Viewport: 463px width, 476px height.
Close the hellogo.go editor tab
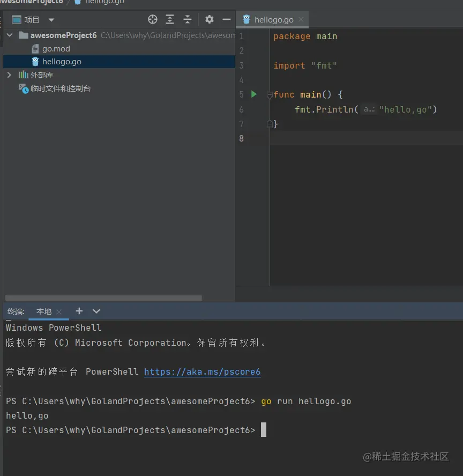(x=301, y=19)
